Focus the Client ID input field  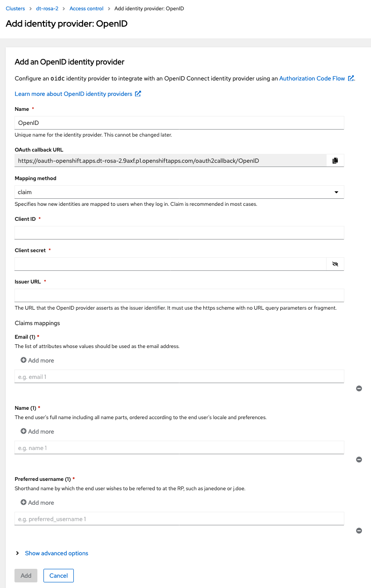(x=179, y=232)
